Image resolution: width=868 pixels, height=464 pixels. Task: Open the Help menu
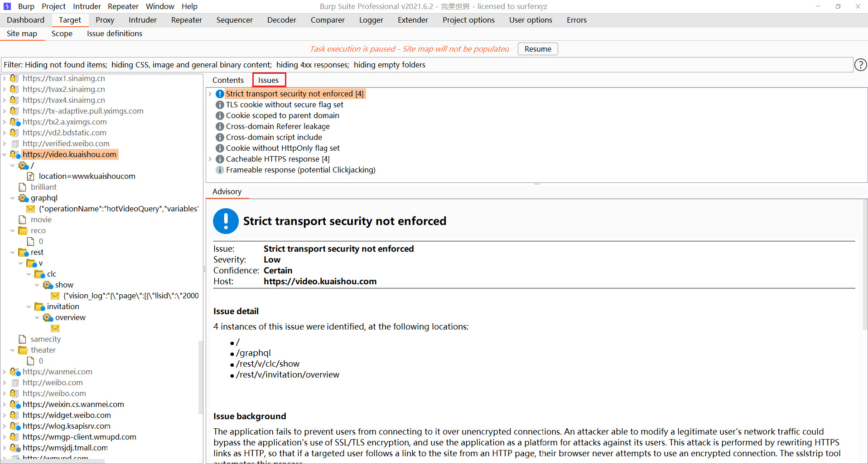coord(189,6)
